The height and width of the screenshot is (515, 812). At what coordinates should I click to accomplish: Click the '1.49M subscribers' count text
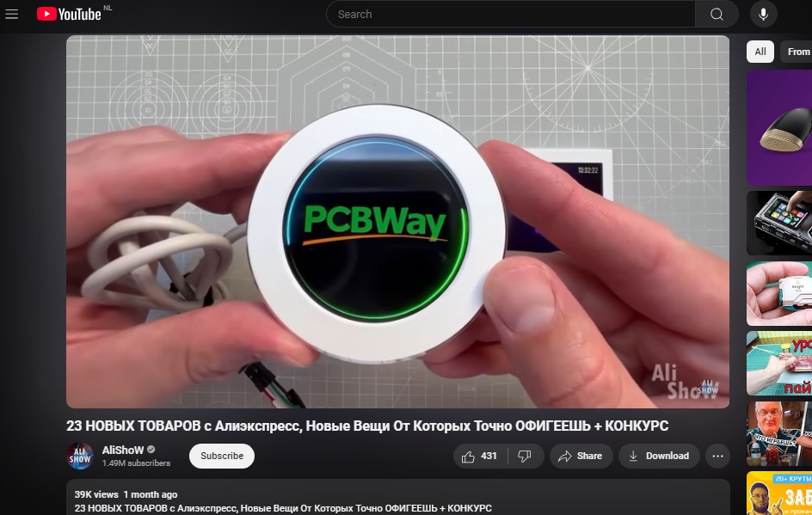pos(136,463)
